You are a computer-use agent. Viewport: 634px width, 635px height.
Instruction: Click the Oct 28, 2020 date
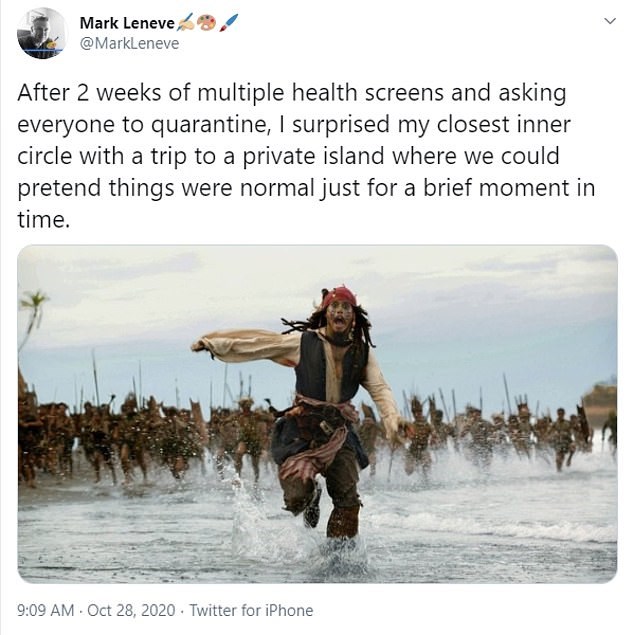pos(131,610)
